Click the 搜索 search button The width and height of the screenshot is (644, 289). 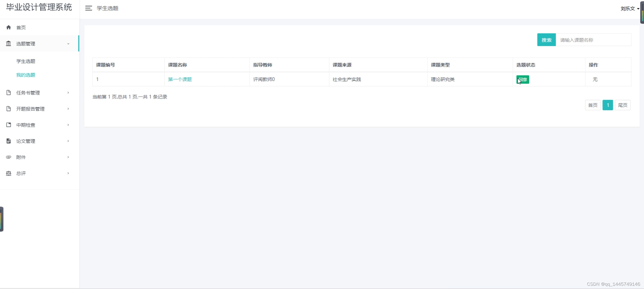click(x=546, y=40)
